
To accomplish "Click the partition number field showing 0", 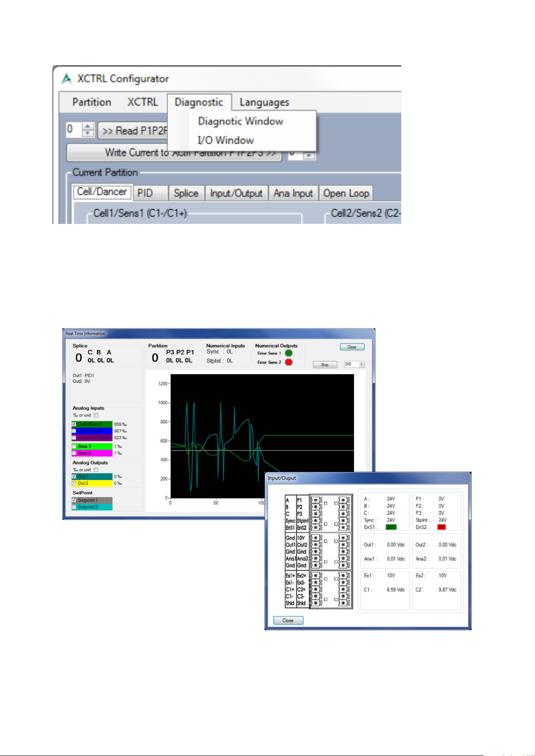I will pos(74,130).
